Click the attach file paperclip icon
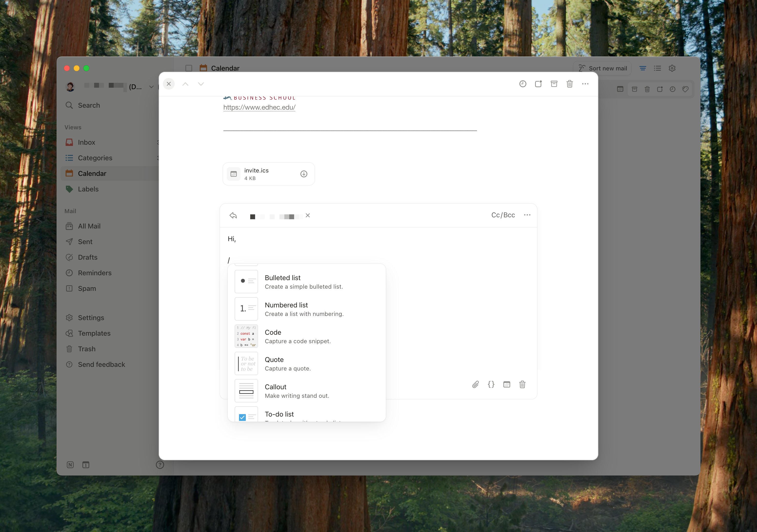 pos(475,384)
